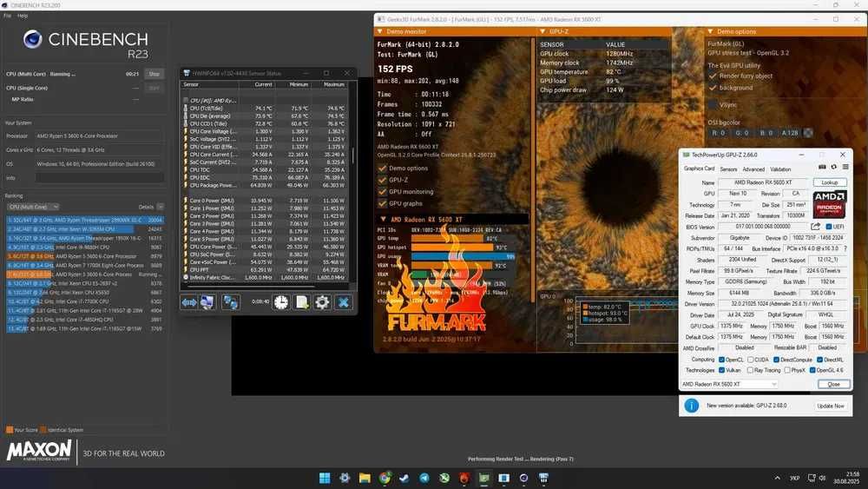Viewport: 868px width, 489px height.
Task: Click FurMark OSI bgcolor reset icon
Action: point(808,133)
